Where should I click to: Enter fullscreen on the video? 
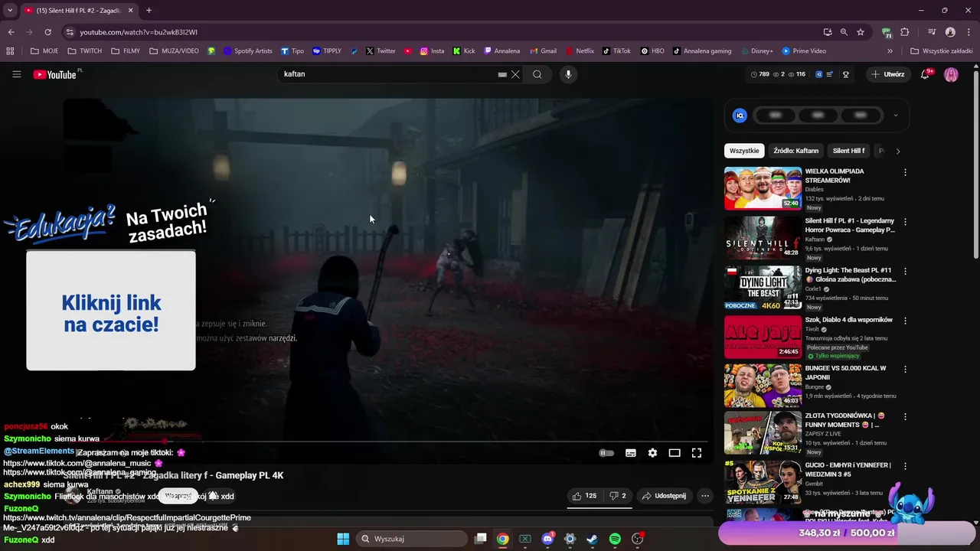tap(697, 453)
